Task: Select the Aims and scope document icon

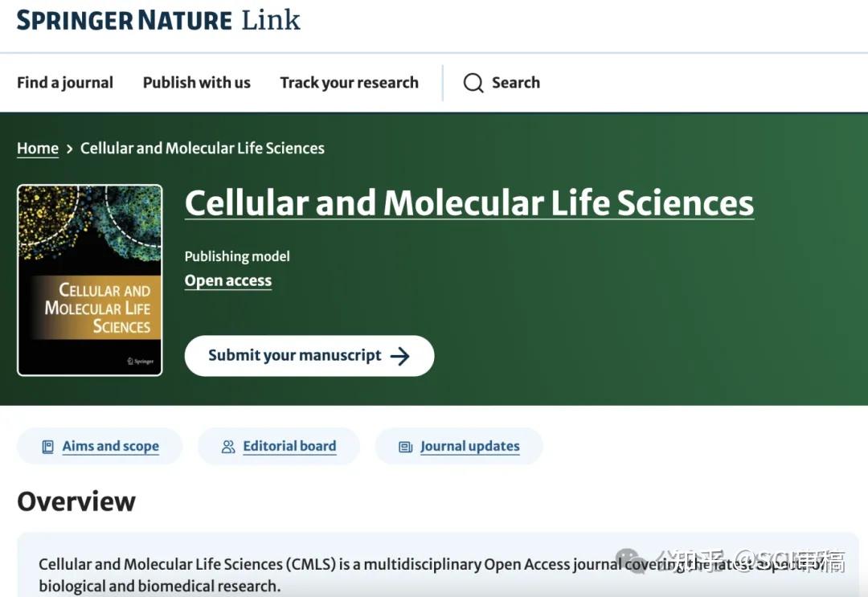Action: [47, 446]
